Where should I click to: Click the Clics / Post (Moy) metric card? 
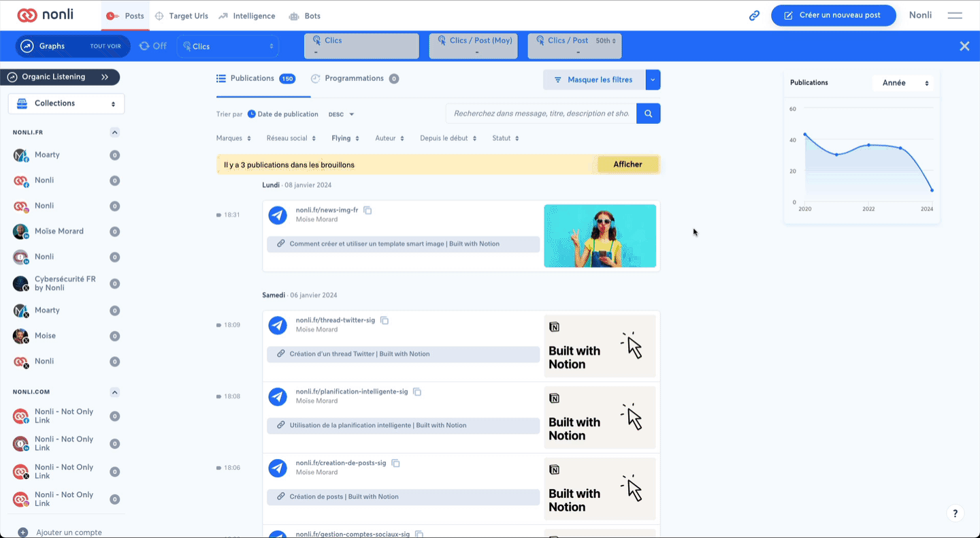473,46
